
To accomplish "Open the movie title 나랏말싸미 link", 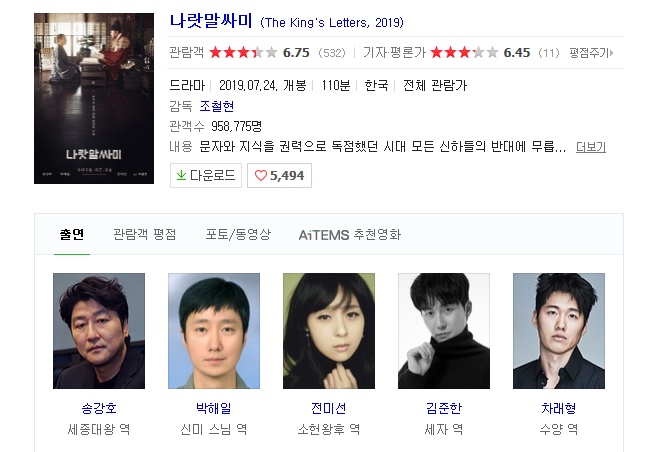I will click(211, 21).
